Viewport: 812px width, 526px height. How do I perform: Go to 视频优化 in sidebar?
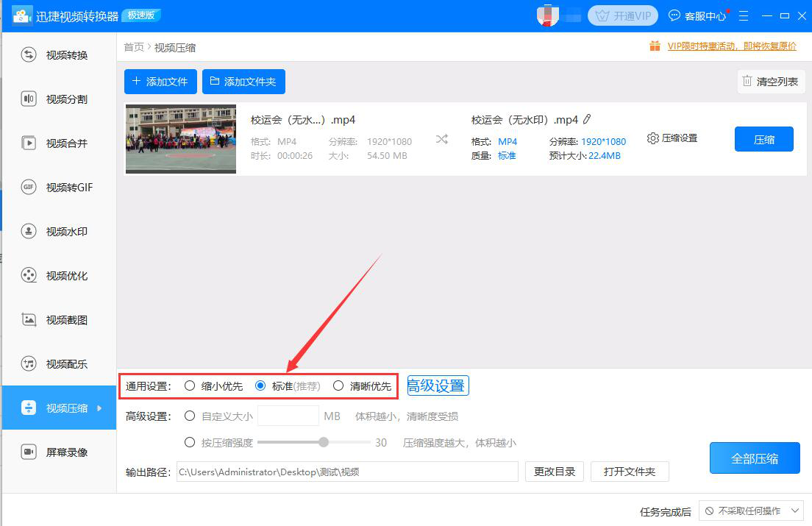click(66, 276)
